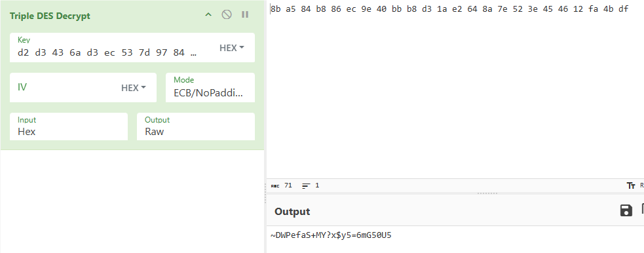
Task: Click the decrypted output text
Action: tap(331, 235)
